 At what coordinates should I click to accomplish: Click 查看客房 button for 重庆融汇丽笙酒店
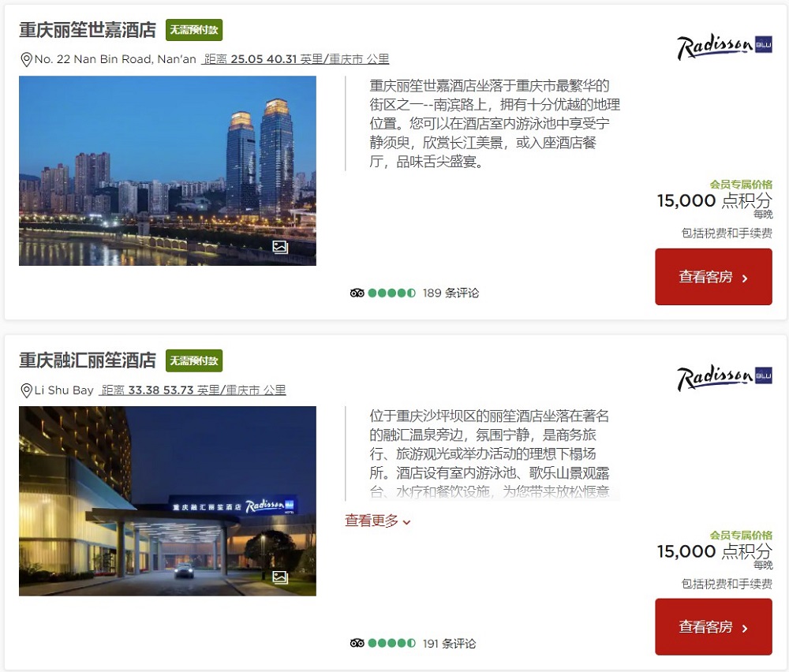[713, 627]
